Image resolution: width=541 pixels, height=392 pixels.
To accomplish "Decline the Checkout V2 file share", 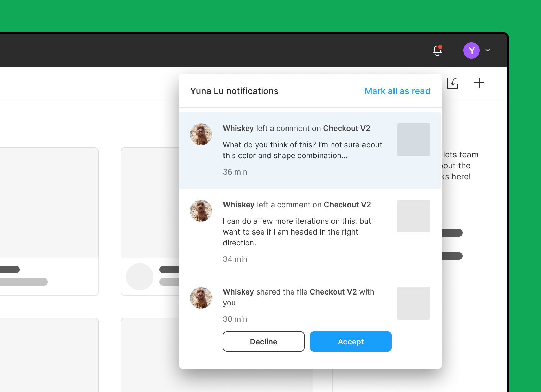I will [263, 342].
